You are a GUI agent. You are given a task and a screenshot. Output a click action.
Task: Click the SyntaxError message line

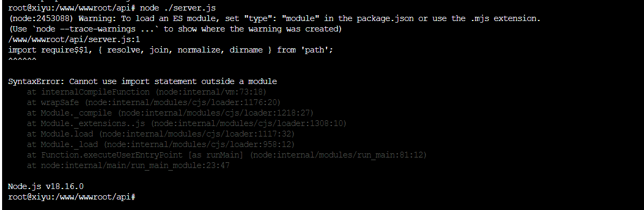143,81
